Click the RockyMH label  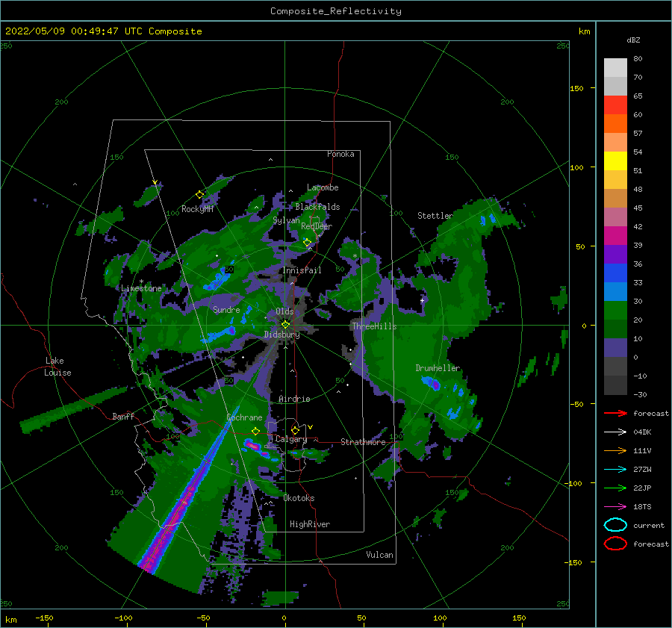197,209
